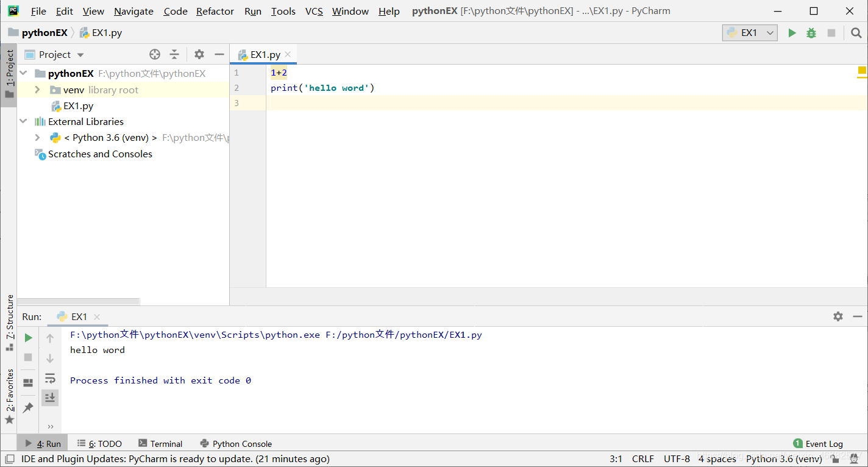Image resolution: width=868 pixels, height=467 pixels.
Task: Open the Tools menu
Action: coord(283,11)
